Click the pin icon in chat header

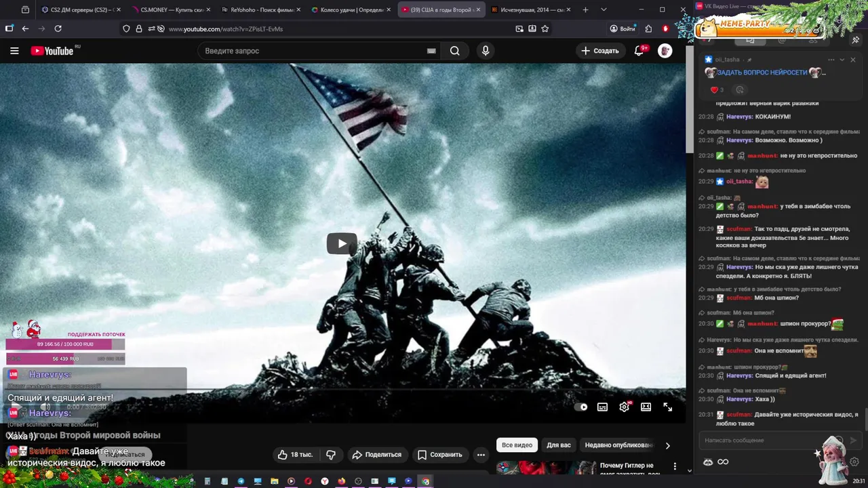tap(856, 40)
